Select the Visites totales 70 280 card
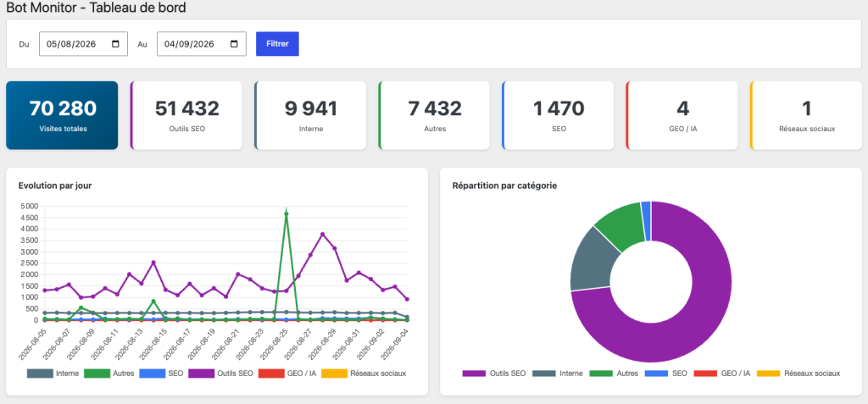The height and width of the screenshot is (404, 868). (62, 116)
